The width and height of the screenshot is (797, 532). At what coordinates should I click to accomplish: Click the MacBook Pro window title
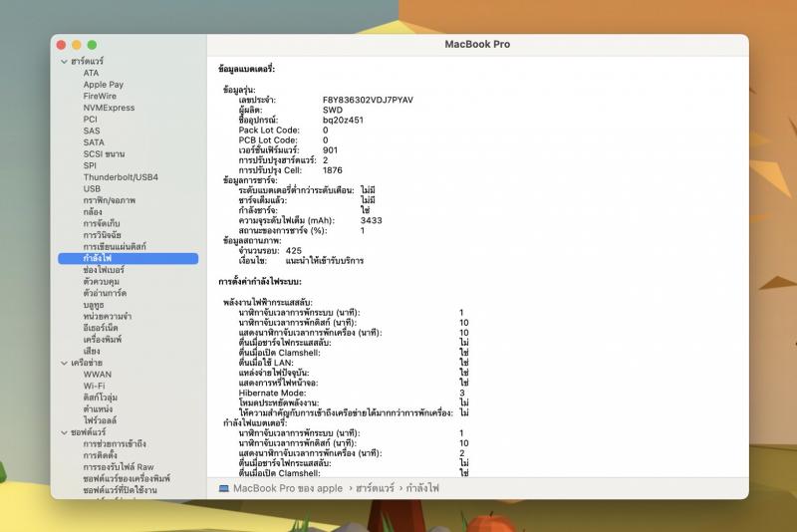(477, 44)
